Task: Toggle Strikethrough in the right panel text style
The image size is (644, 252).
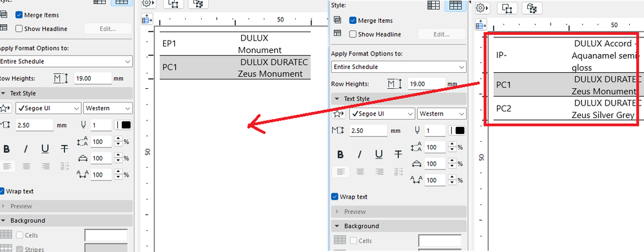Action: click(398, 154)
